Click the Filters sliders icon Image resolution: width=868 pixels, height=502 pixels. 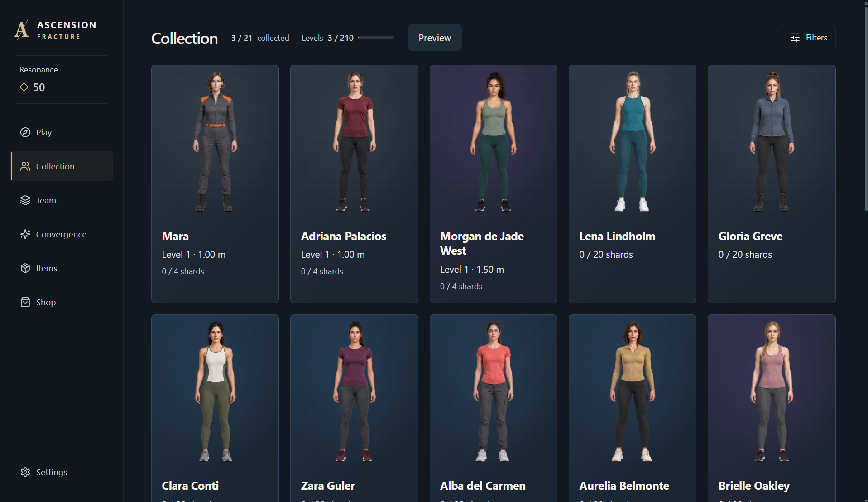[x=795, y=38]
